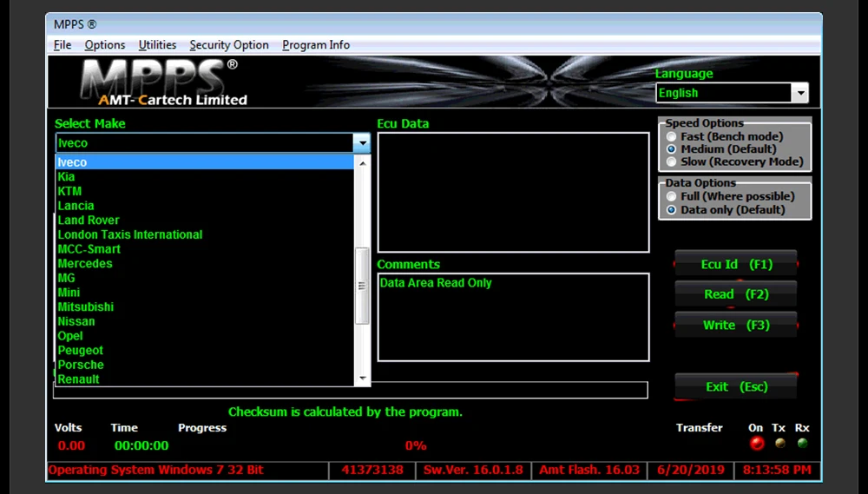Pick MG in the make list
This screenshot has height=494, width=868.
point(205,278)
